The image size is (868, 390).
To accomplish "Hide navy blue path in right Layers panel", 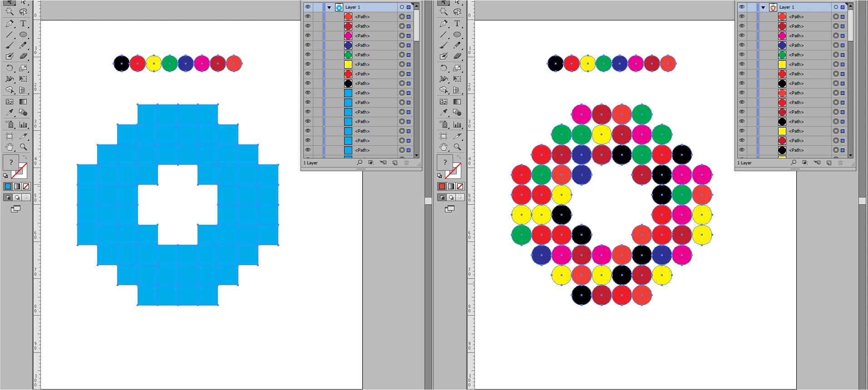I will (742, 45).
